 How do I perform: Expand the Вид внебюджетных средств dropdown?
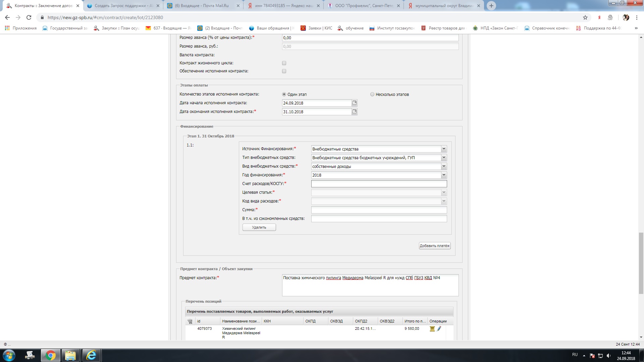coord(443,166)
